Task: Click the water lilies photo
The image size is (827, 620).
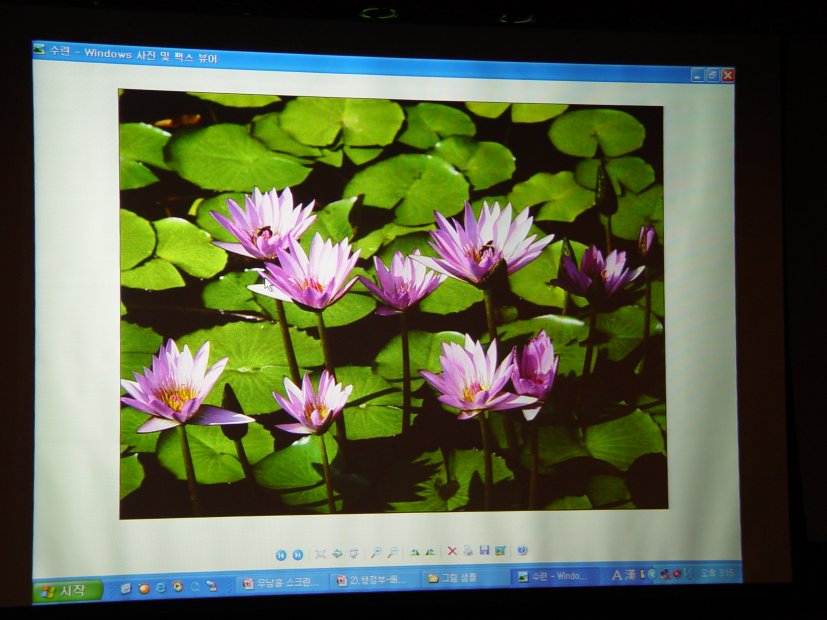Action: tap(392, 300)
